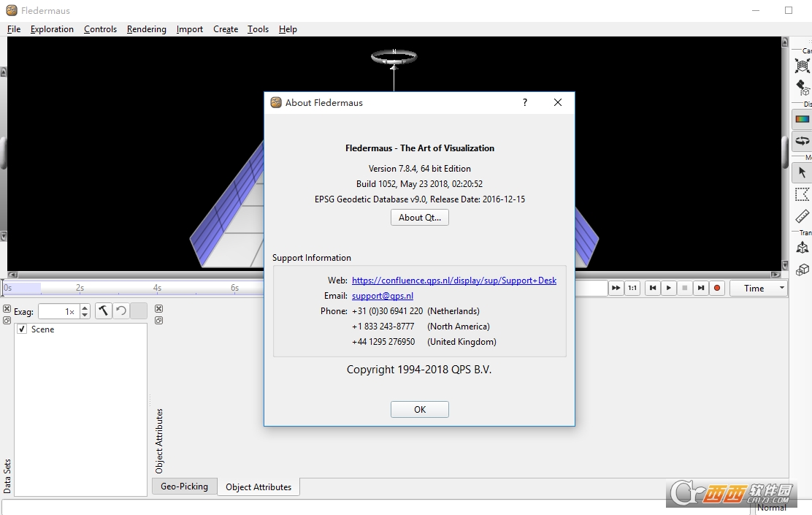Image resolution: width=812 pixels, height=515 pixels.
Task: Open the Time dropdown
Action: [x=759, y=288]
